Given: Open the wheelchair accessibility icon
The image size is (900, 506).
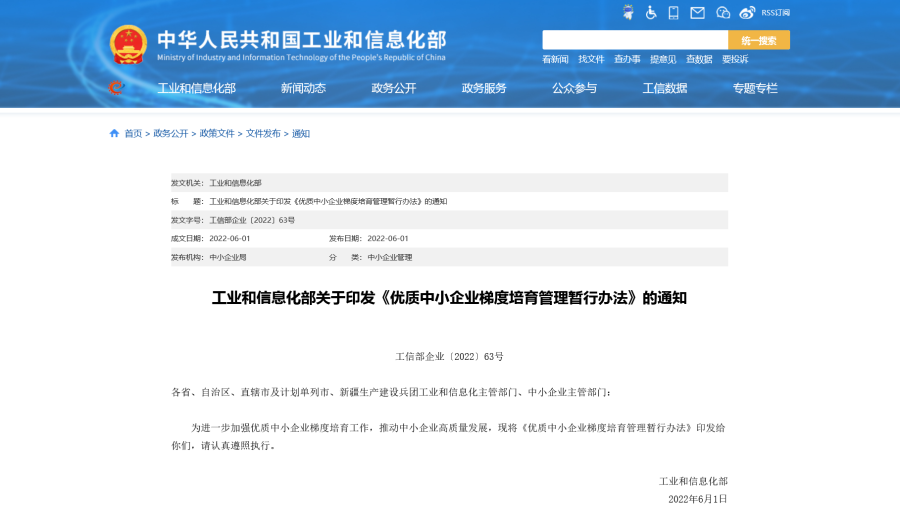Looking at the screenshot, I should [651, 13].
